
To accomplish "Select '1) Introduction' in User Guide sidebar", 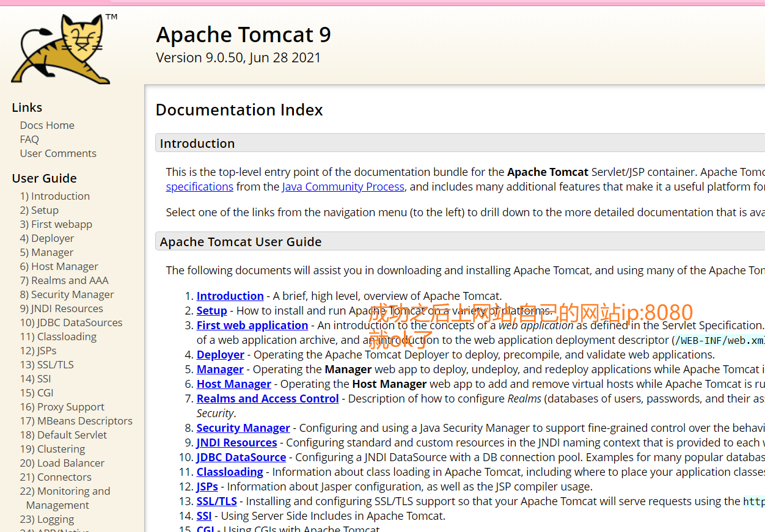I will pos(55,196).
